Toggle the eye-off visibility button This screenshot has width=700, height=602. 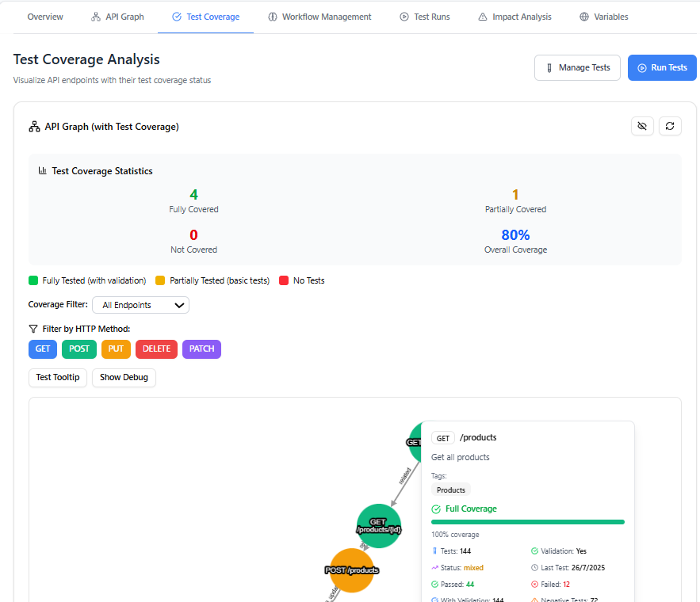(642, 126)
